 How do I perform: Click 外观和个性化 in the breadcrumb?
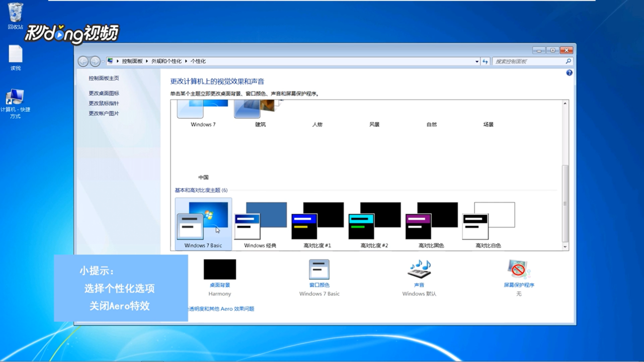(167, 61)
